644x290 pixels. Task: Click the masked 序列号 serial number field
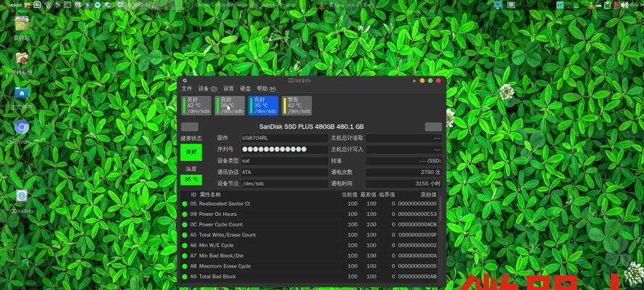tap(285, 149)
